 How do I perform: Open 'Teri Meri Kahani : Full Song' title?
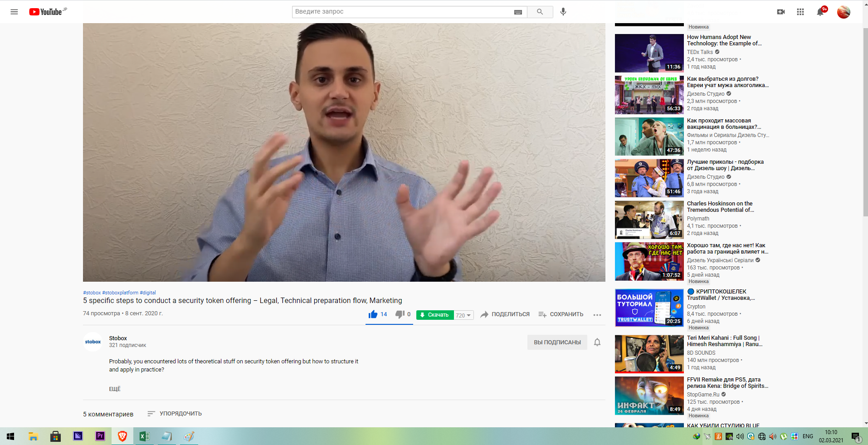pos(725,341)
